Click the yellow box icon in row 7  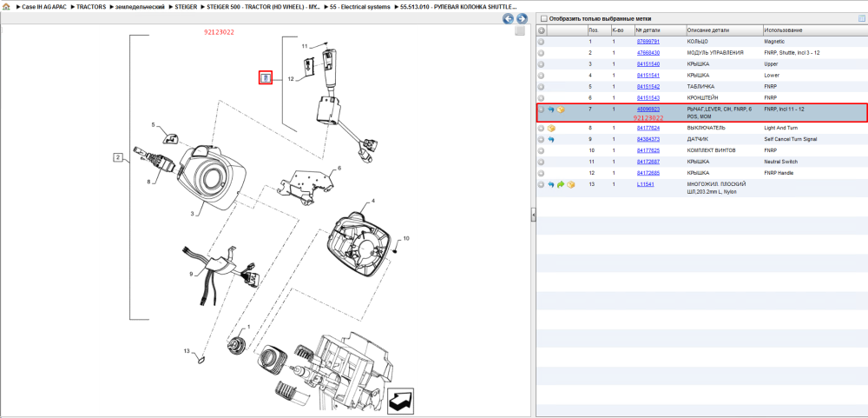coord(561,109)
